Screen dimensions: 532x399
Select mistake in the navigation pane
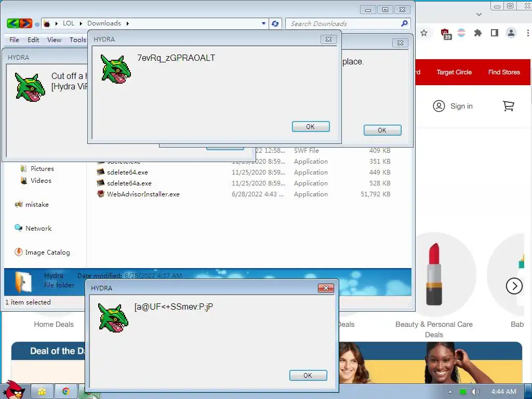coord(37,205)
